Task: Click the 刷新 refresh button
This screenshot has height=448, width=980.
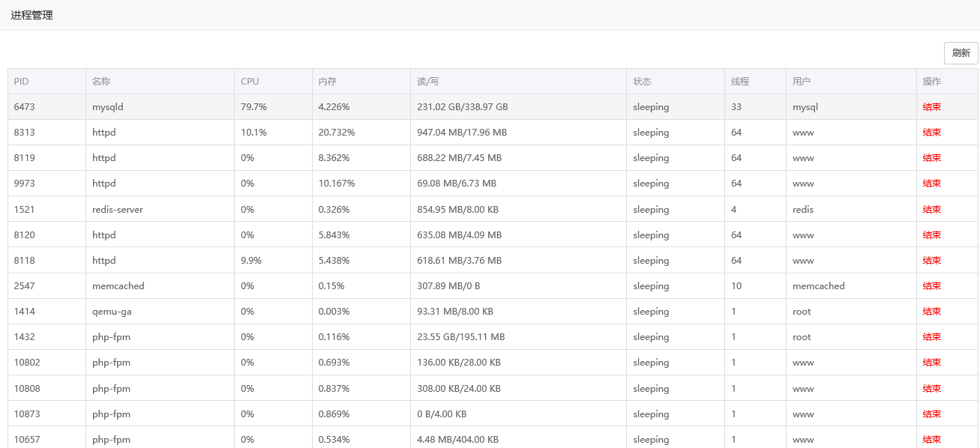Action: tap(961, 53)
